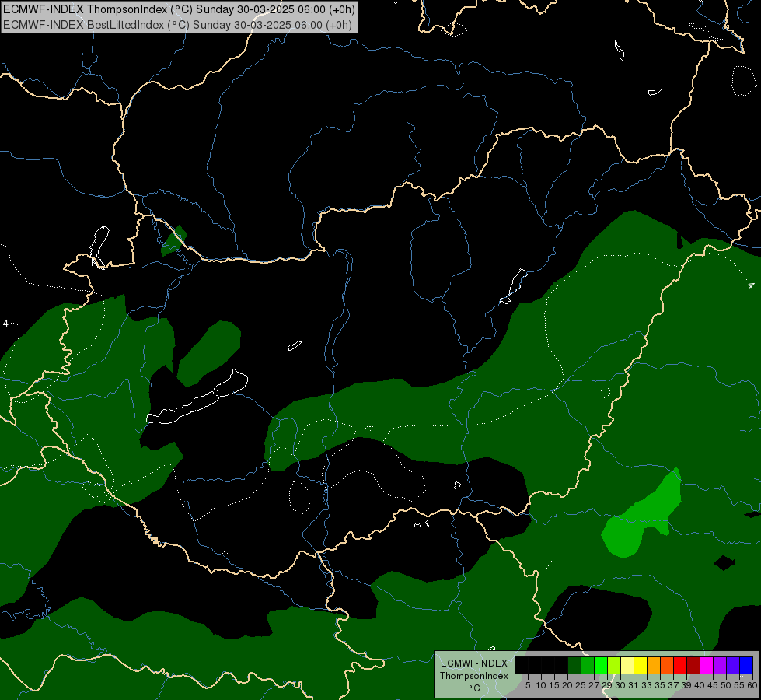Click the legend value 40
Screen dimensions: 761x700
tap(700, 685)
